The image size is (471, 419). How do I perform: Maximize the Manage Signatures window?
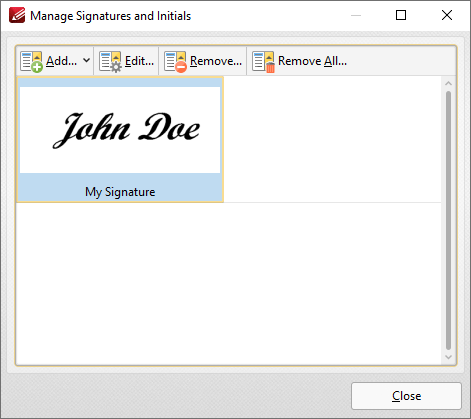pos(401,15)
